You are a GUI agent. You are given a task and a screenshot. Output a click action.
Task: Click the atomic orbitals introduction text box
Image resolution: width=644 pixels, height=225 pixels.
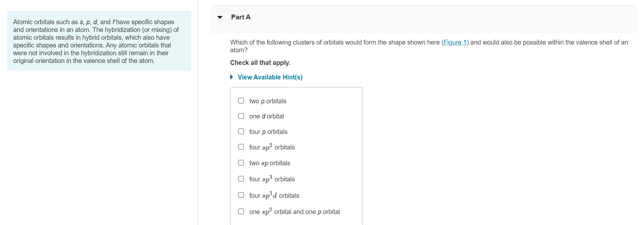point(99,41)
